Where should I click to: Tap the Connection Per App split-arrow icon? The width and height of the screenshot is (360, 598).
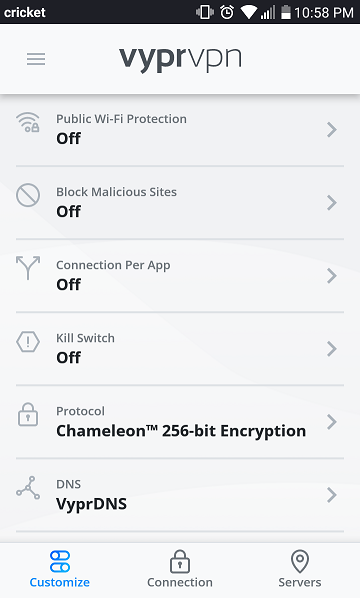28,268
